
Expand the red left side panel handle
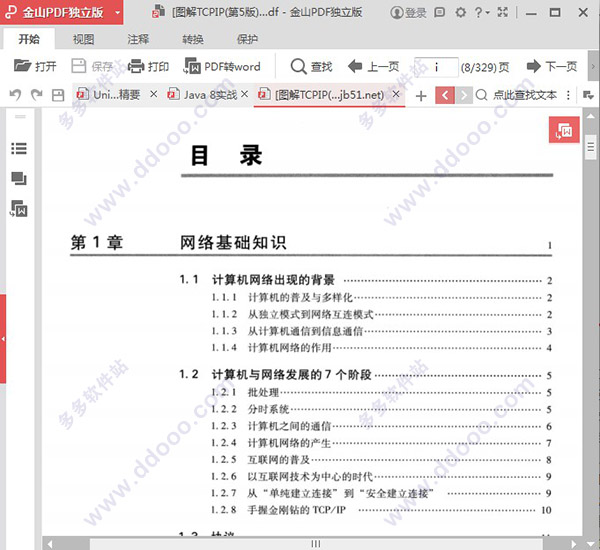point(3,339)
